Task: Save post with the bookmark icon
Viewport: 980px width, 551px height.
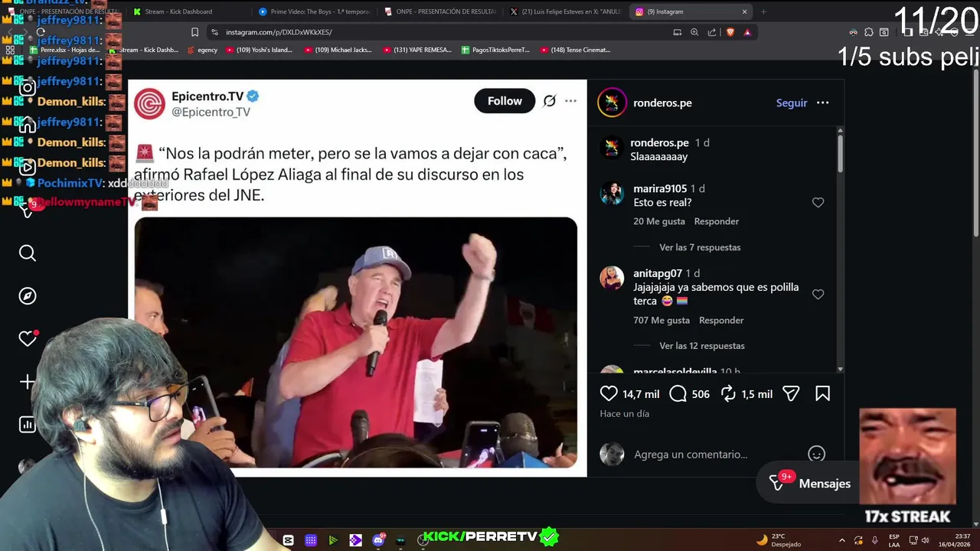Action: [823, 393]
